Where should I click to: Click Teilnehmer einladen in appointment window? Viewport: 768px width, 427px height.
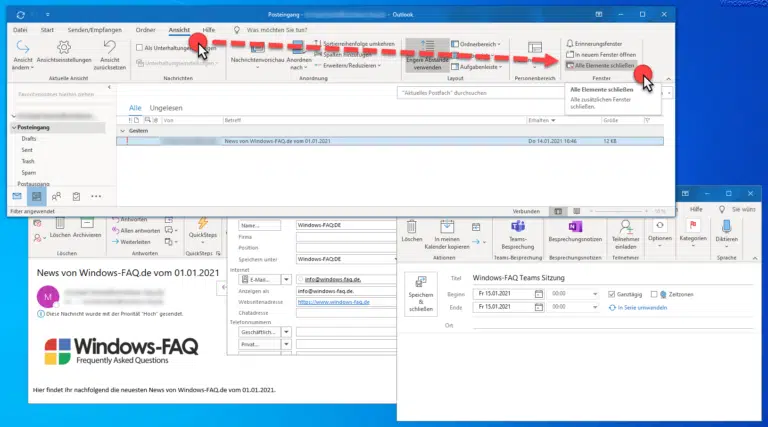pyautogui.click(x=625, y=235)
